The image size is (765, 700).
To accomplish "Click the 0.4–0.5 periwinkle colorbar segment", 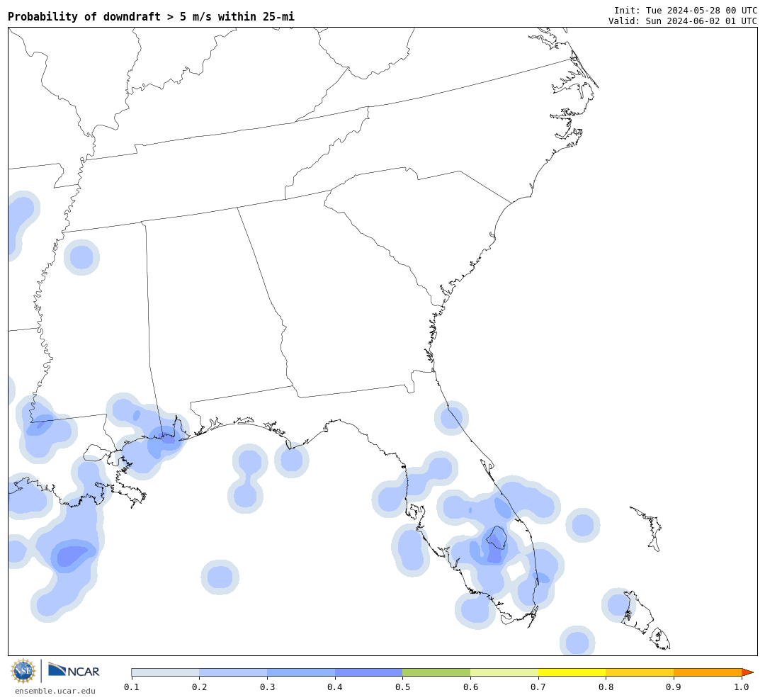I will pos(369,672).
